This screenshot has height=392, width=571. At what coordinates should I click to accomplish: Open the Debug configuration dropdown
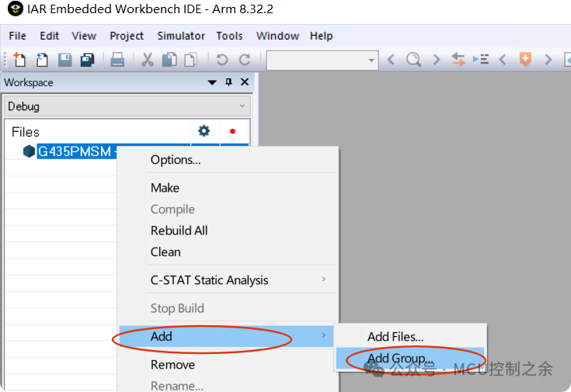click(x=127, y=106)
